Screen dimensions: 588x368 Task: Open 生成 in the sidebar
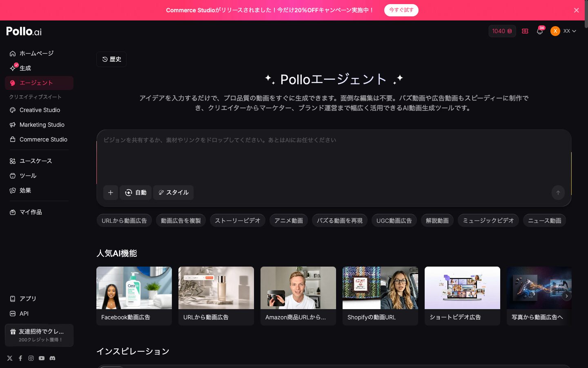click(x=39, y=68)
